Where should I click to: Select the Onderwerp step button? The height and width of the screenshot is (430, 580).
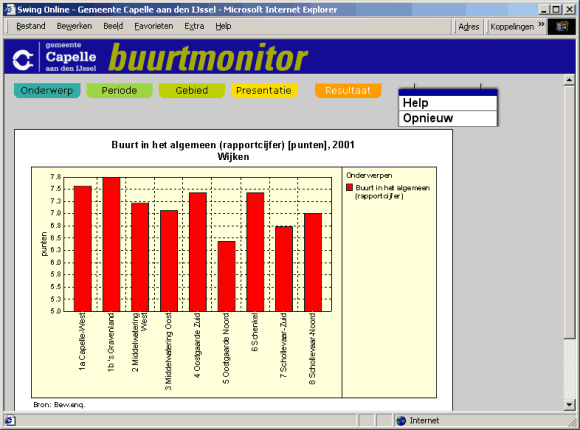click(47, 91)
